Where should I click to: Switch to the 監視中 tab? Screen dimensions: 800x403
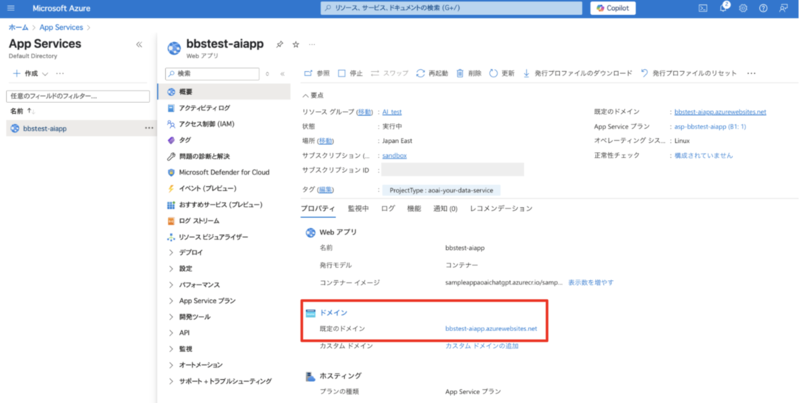[358, 209]
